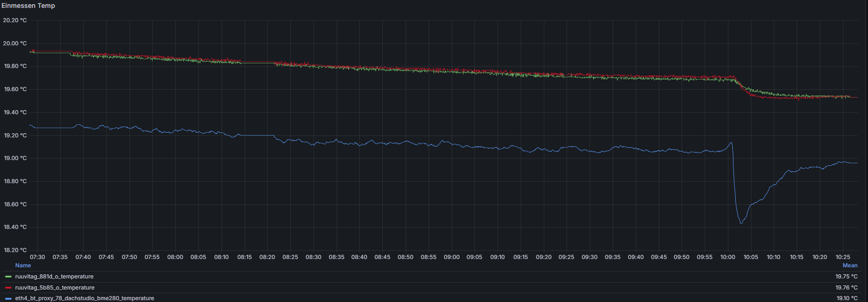Click the 18.20 °C y-axis label
The width and height of the screenshot is (868, 302).
[15, 250]
